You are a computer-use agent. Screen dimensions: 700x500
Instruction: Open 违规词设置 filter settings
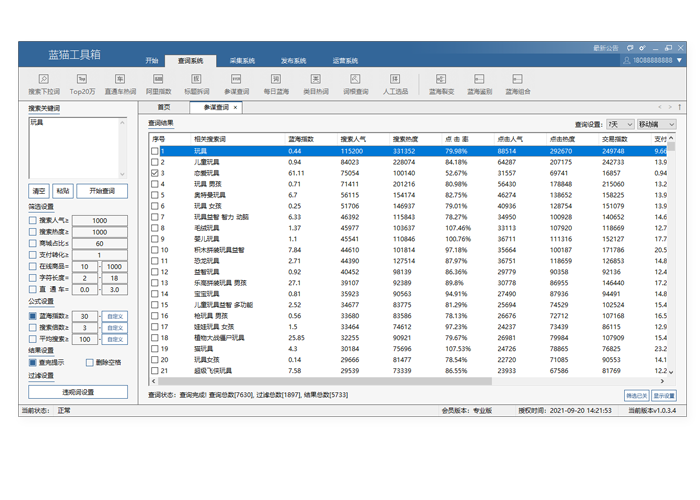pyautogui.click(x=78, y=392)
